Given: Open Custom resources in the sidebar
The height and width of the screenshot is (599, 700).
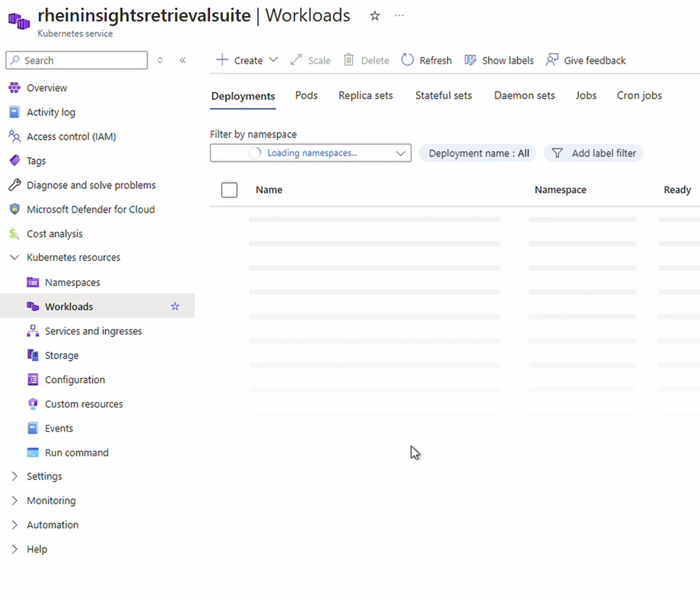Looking at the screenshot, I should (84, 403).
